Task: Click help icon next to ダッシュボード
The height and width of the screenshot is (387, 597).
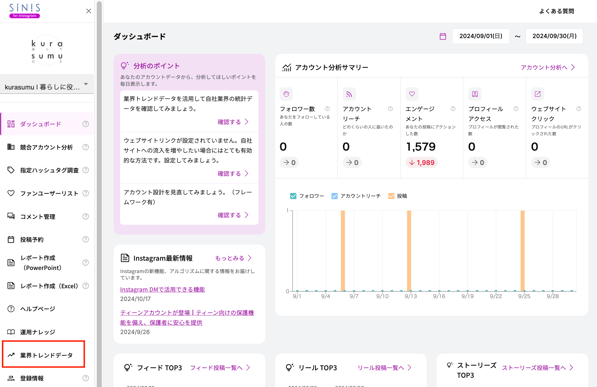Action: [86, 124]
